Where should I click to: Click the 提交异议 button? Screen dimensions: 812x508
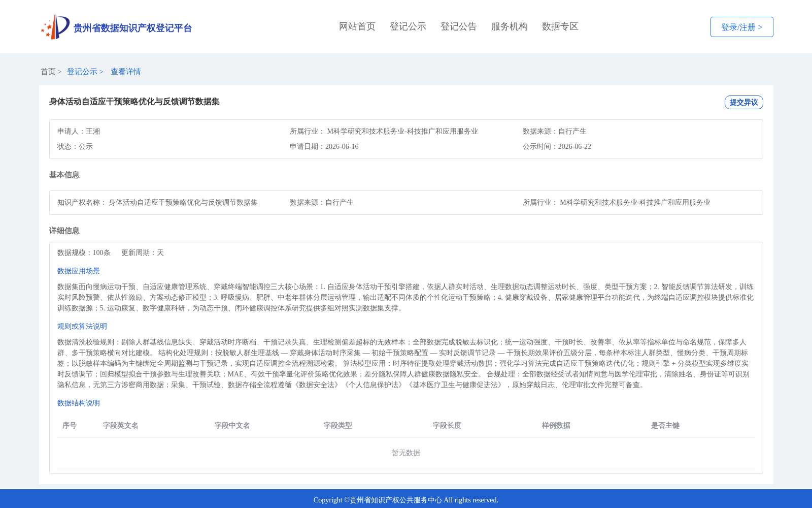(x=743, y=102)
